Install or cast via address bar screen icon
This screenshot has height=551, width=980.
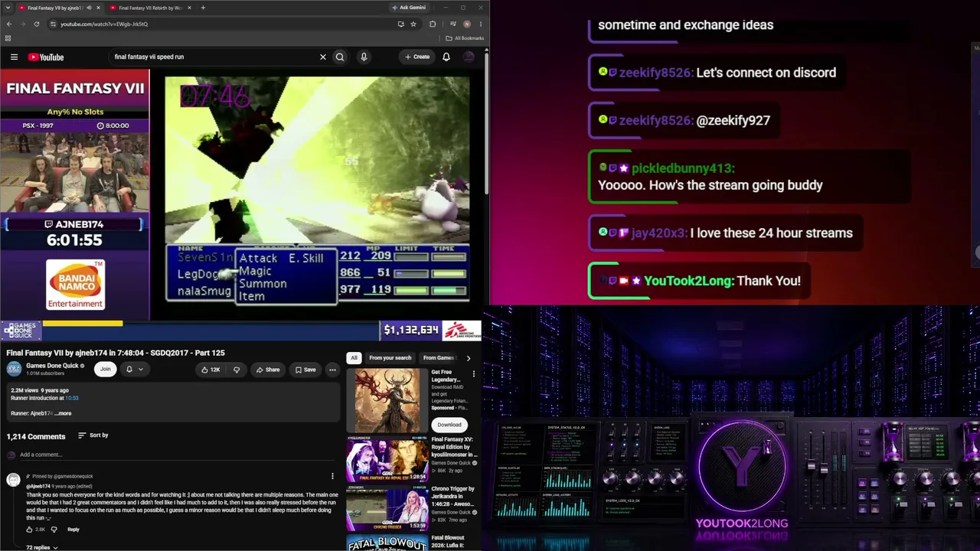(400, 24)
